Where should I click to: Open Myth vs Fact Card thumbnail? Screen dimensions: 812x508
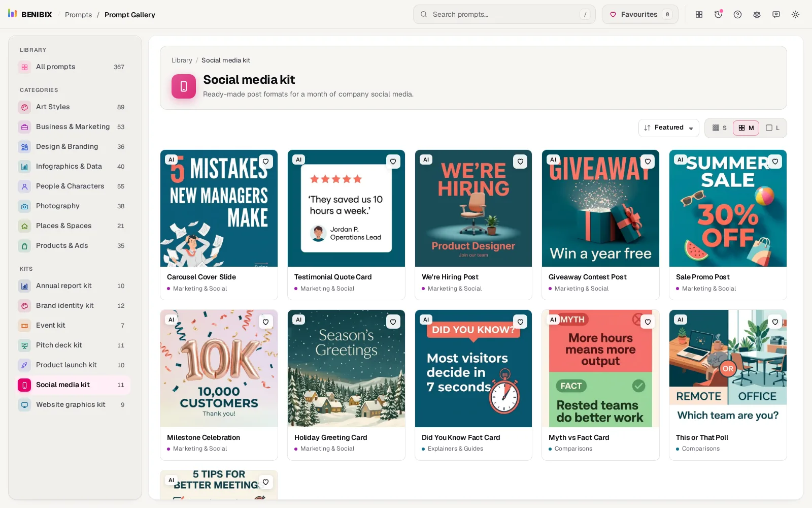click(600, 369)
